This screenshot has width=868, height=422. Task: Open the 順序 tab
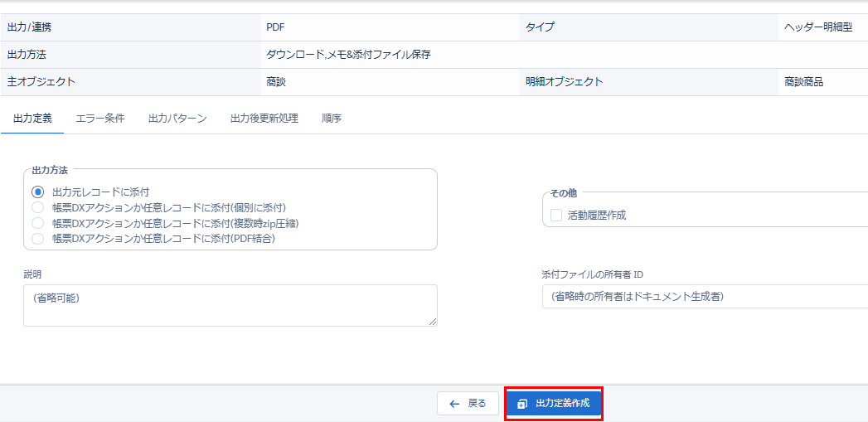click(x=332, y=119)
